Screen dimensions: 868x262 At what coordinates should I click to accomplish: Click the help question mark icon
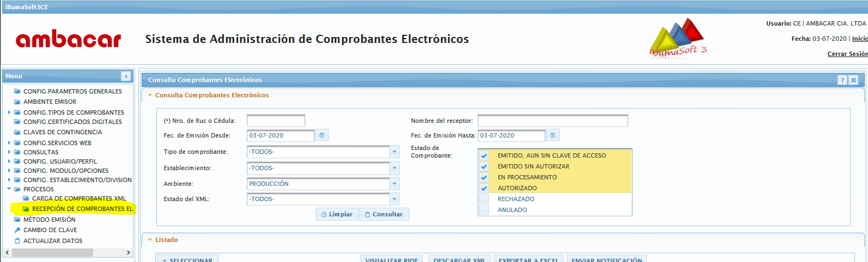coord(842,80)
